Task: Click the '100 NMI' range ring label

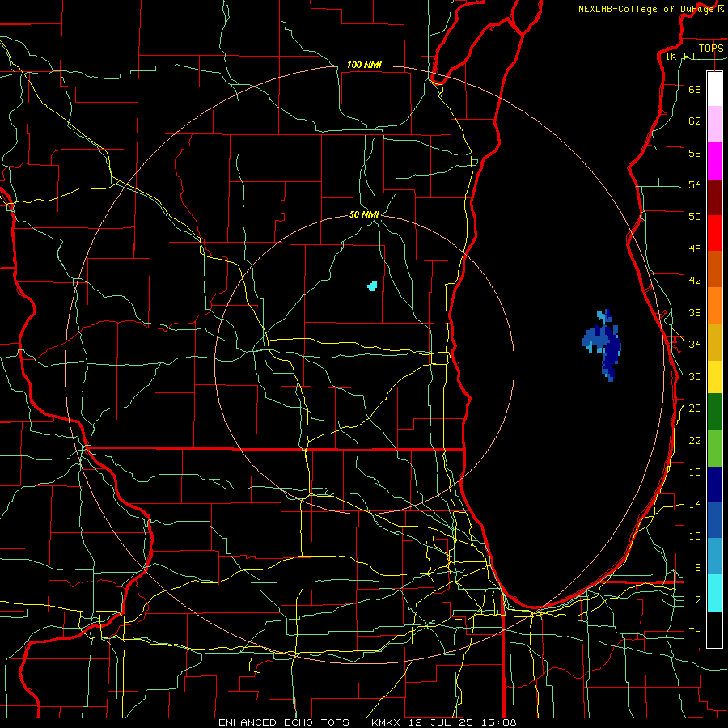Action: [x=364, y=65]
